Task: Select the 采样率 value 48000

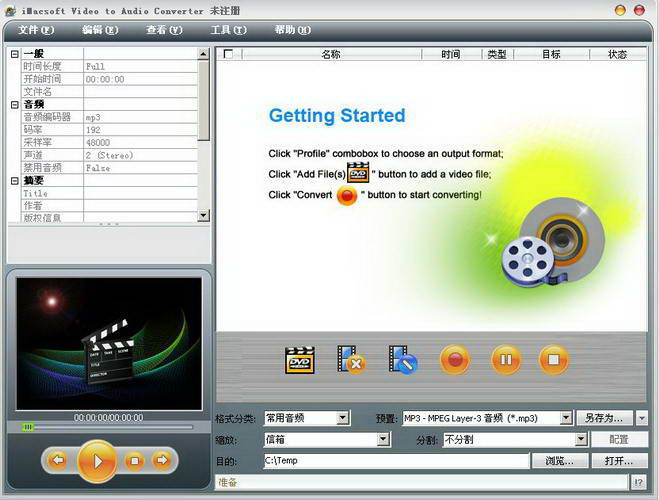Action: [x=98, y=142]
